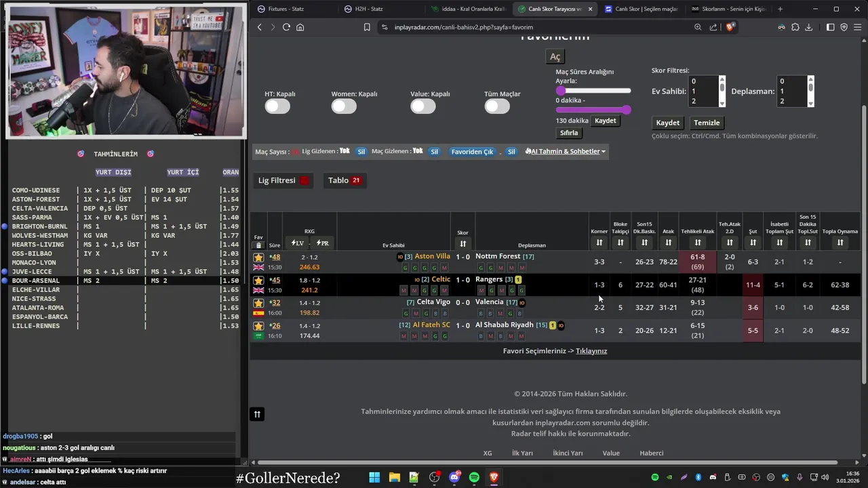Open browser downloads icon
Viewport: 868px width, 488px height.
[x=808, y=27]
